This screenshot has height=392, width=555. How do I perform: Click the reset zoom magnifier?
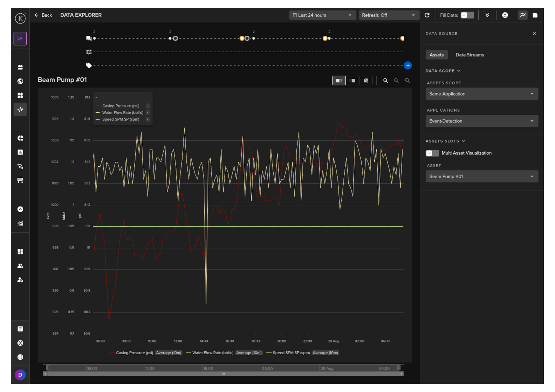[x=407, y=80]
